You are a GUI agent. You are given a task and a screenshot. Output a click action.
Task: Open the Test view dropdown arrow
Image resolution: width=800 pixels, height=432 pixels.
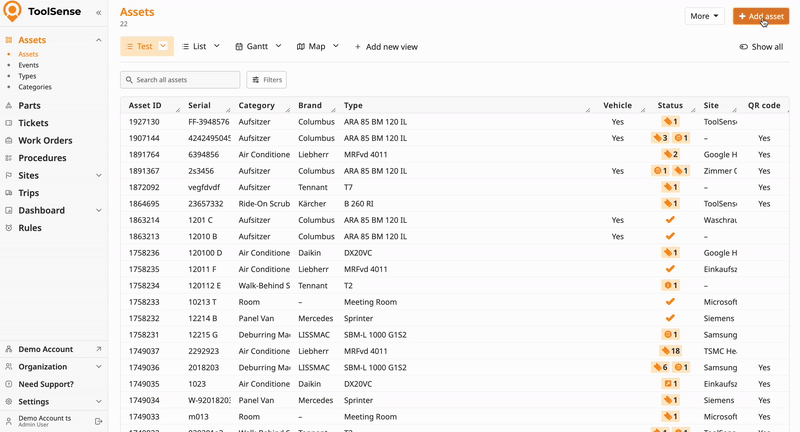pyautogui.click(x=163, y=46)
